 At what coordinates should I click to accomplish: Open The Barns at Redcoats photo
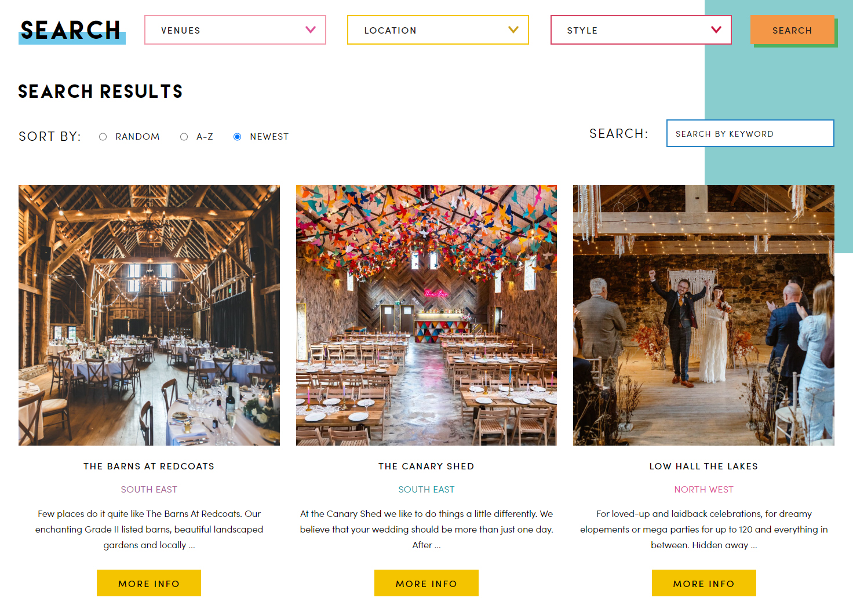149,315
